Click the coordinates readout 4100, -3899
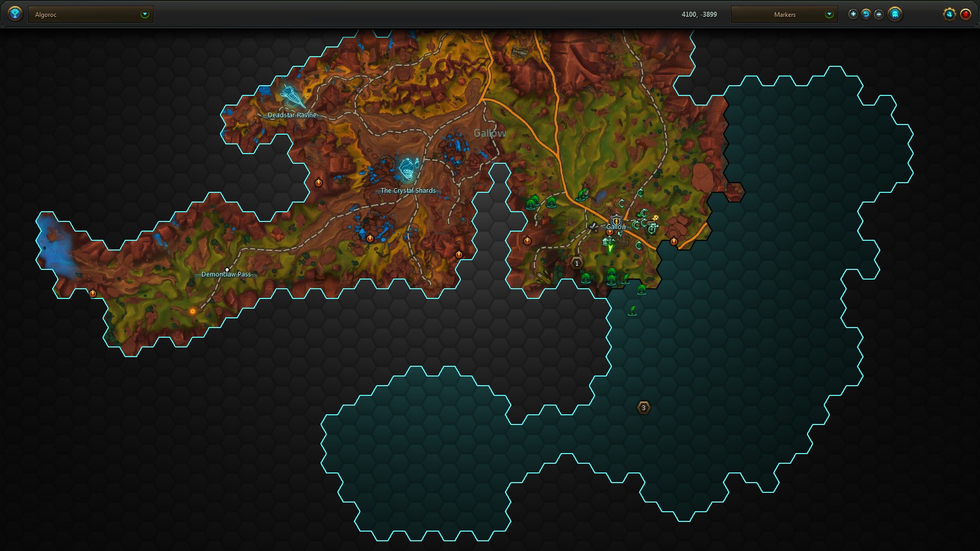 coord(699,14)
